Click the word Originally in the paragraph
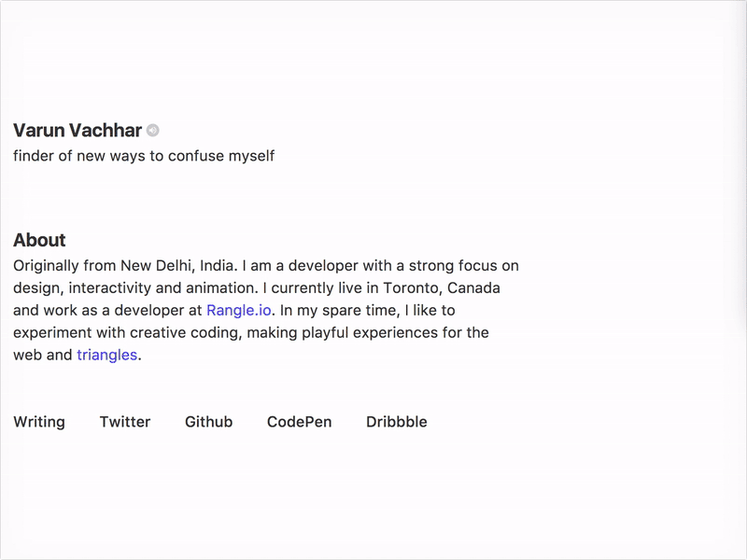 pyautogui.click(x=46, y=266)
